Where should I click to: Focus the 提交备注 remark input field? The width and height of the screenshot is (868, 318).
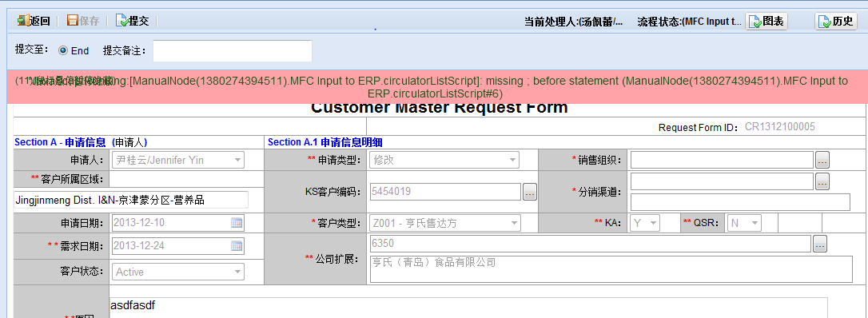pos(233,51)
